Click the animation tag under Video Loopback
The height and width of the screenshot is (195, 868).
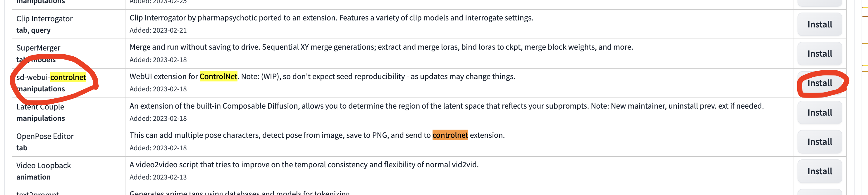(x=33, y=177)
